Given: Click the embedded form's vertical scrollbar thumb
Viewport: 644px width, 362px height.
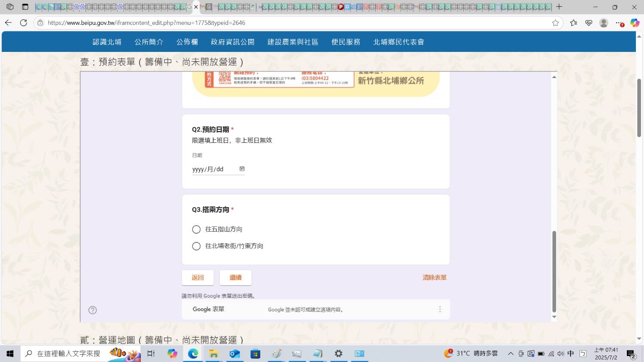Looking at the screenshot, I should tap(554, 271).
